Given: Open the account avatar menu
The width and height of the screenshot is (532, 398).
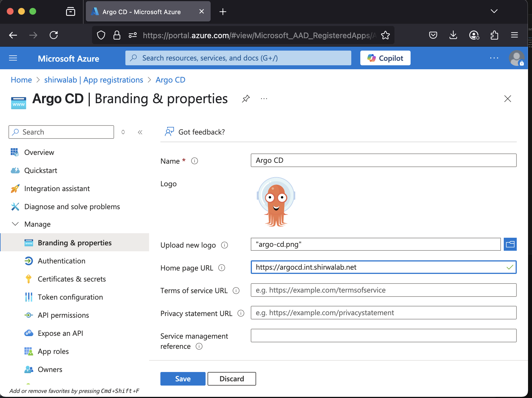Looking at the screenshot, I should [x=516, y=58].
